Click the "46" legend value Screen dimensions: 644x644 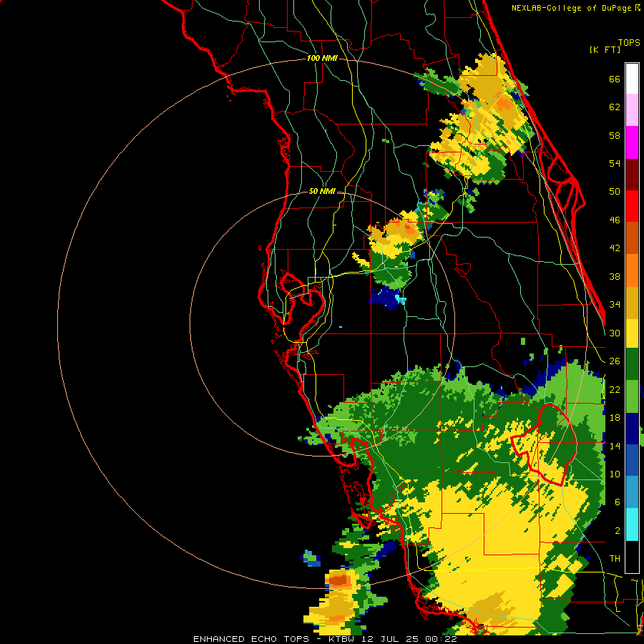[615, 220]
